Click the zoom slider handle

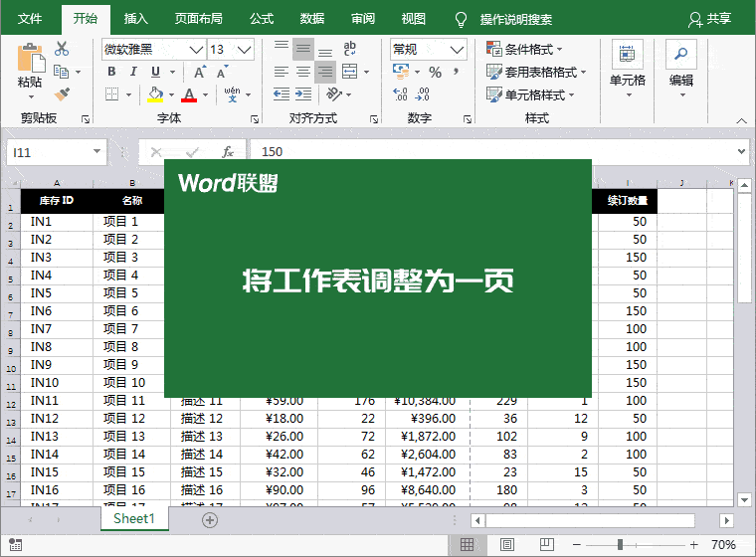[x=620, y=545]
